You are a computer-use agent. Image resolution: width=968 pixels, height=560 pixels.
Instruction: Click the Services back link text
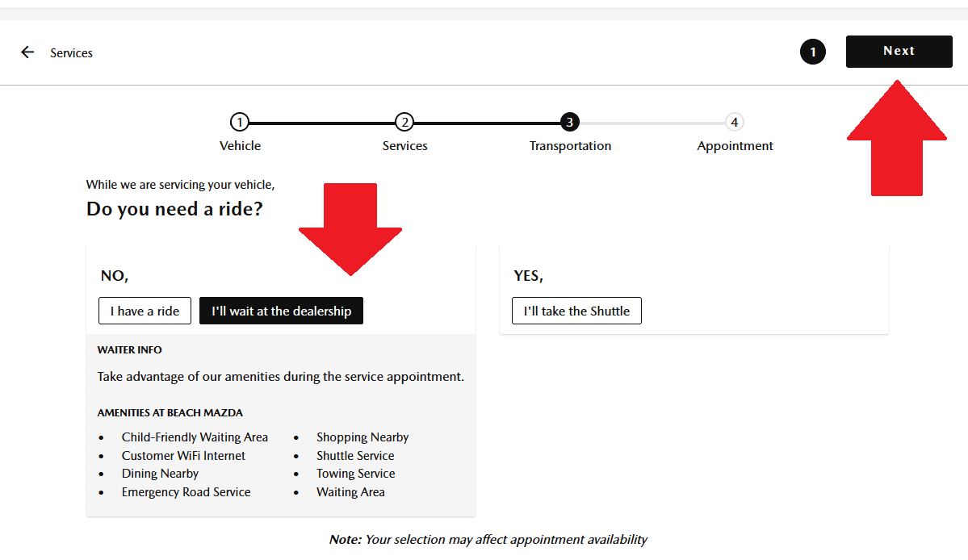[71, 53]
